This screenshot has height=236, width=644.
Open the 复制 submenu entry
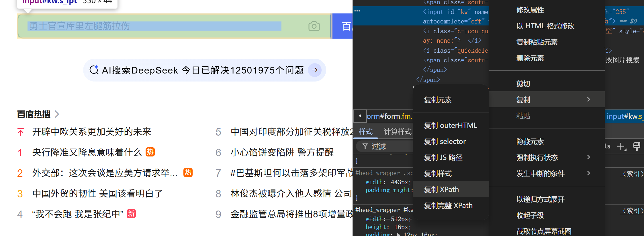[547, 100]
